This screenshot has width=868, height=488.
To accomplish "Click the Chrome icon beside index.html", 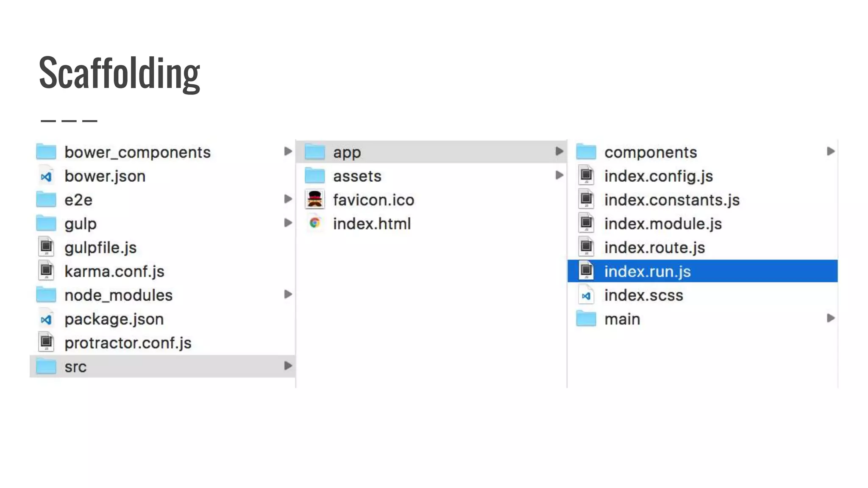I will pyautogui.click(x=314, y=223).
